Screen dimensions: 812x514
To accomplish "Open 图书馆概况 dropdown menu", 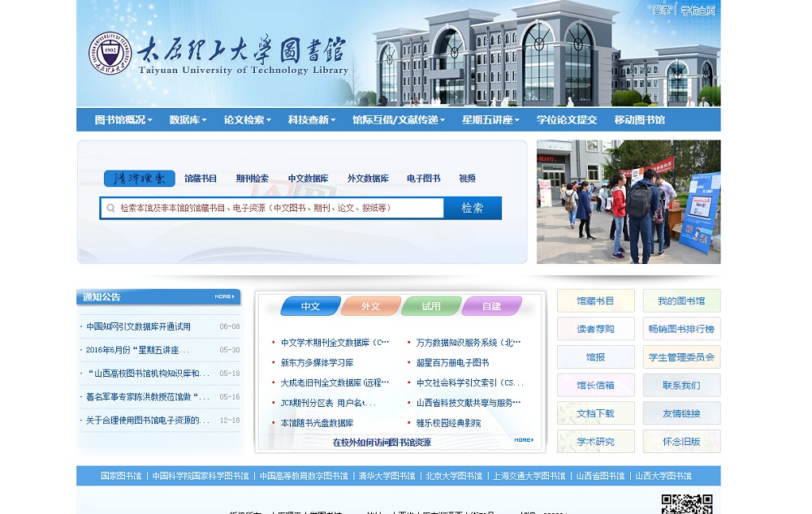I will pos(123,120).
